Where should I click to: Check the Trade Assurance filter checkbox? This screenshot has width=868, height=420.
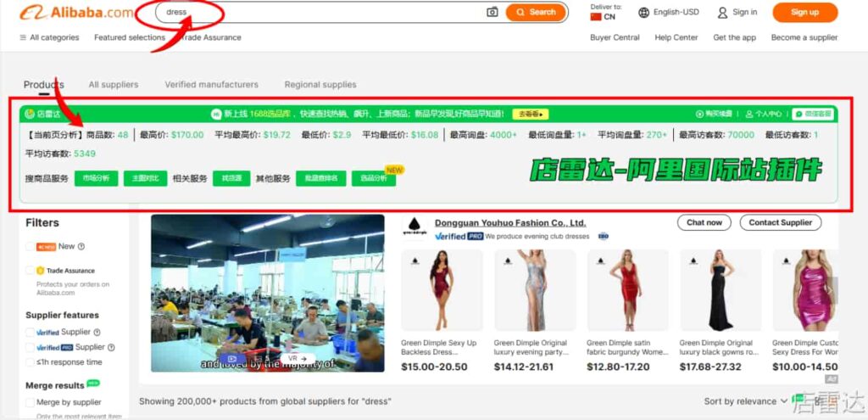pos(30,271)
